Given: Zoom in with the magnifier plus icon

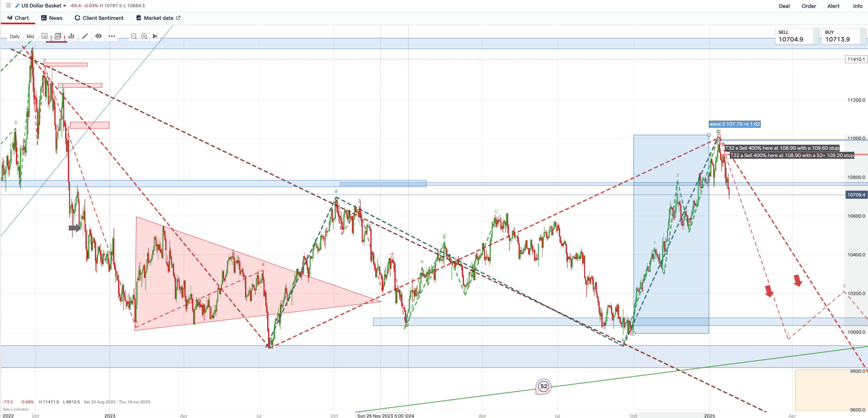Looking at the screenshot, I should coord(144,36).
